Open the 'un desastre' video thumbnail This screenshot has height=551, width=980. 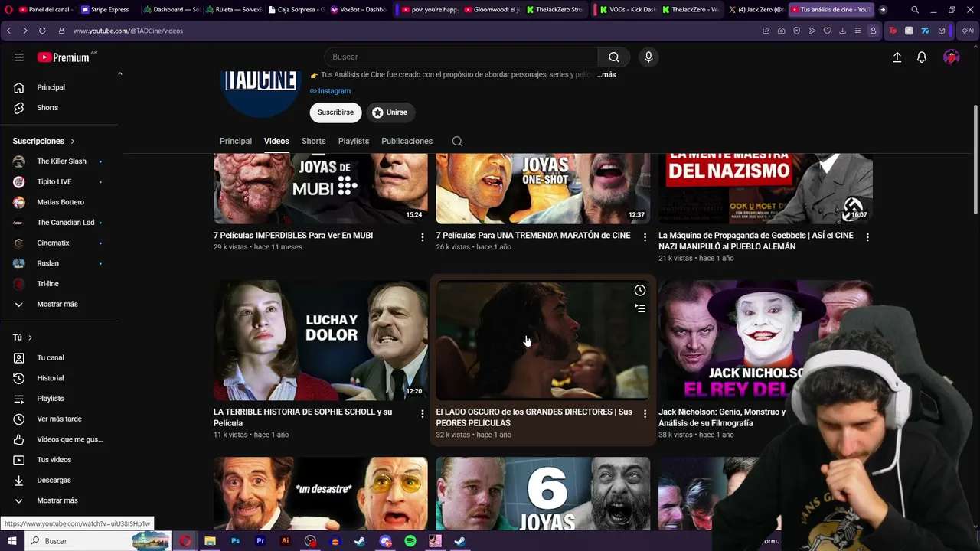point(321,494)
